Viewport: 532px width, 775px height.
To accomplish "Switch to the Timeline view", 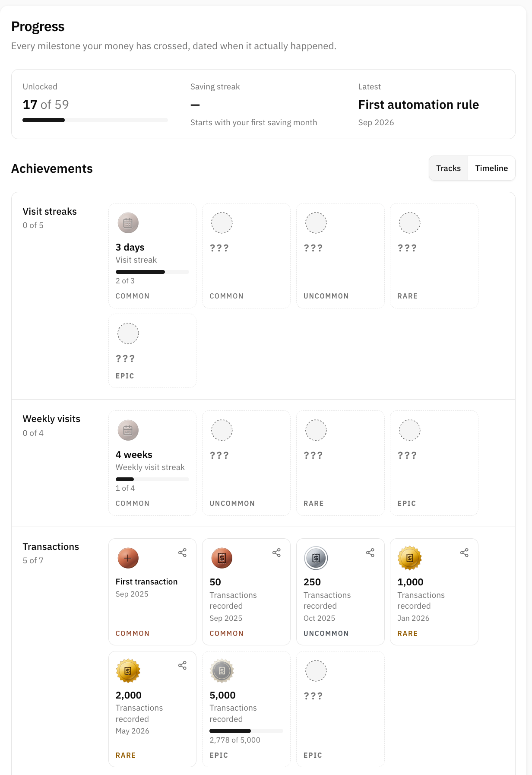I will pos(491,168).
